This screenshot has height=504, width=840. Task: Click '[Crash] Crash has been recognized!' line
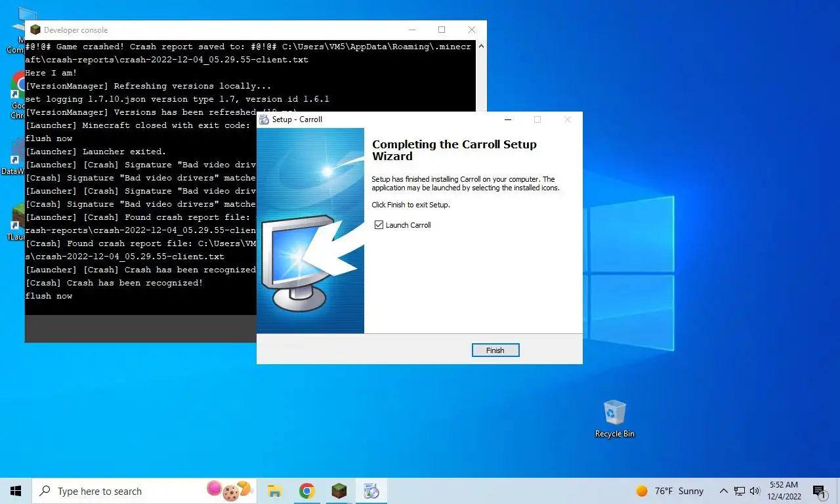click(x=114, y=283)
